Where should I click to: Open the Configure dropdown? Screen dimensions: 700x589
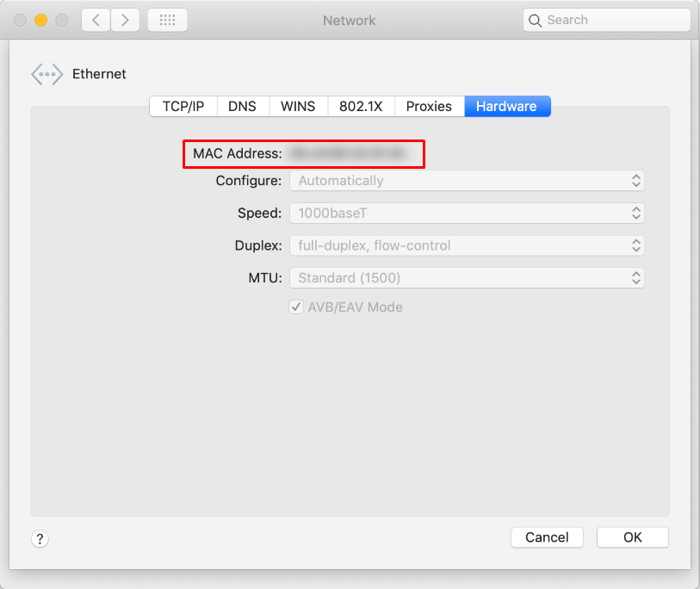pyautogui.click(x=467, y=180)
